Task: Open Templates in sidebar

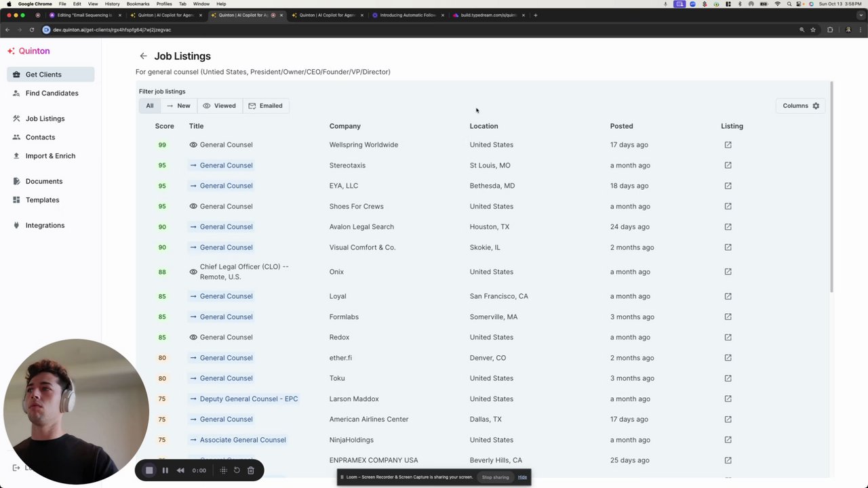Action: pyautogui.click(x=51, y=200)
